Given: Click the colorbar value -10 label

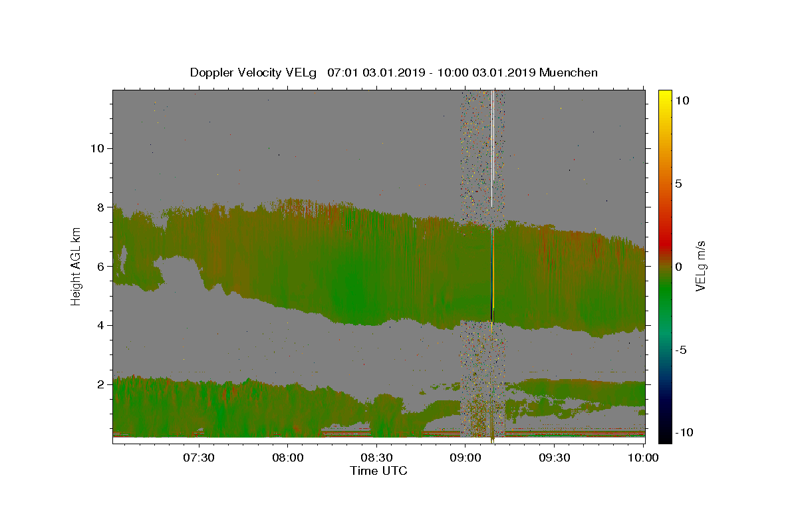Looking at the screenshot, I should pyautogui.click(x=684, y=433).
